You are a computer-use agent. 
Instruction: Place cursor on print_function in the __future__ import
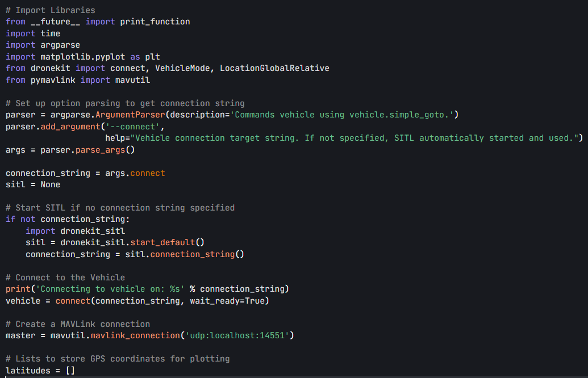pos(155,22)
